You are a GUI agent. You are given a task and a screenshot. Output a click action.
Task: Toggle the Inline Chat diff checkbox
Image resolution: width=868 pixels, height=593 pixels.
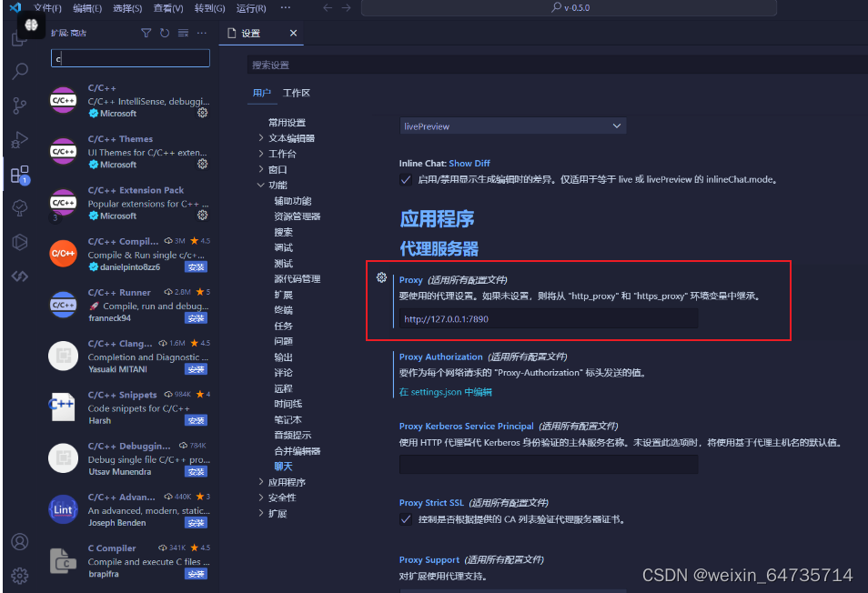coord(404,179)
